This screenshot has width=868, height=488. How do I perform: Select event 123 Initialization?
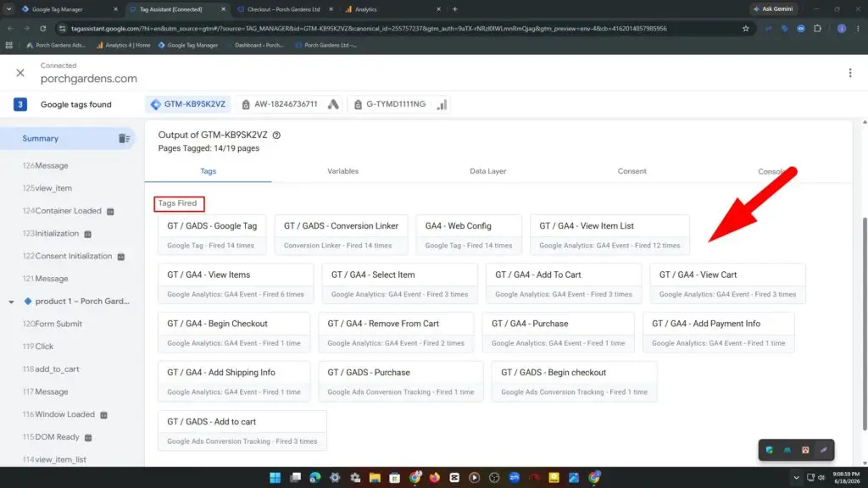click(x=51, y=234)
